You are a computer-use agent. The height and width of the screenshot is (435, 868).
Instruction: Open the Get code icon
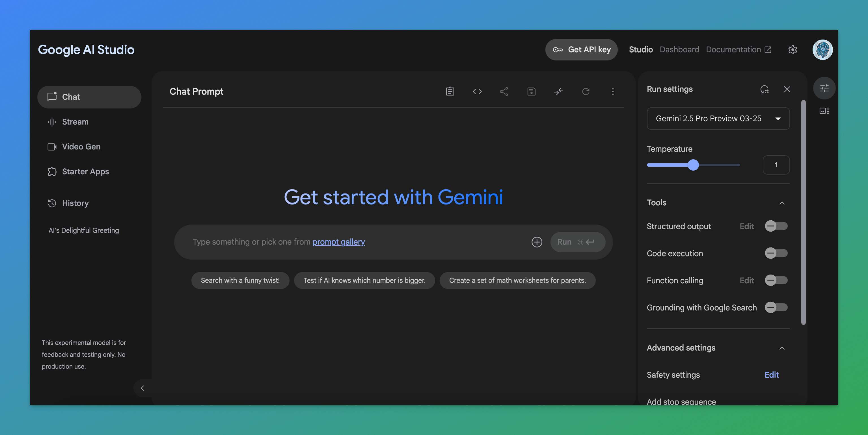(x=477, y=91)
